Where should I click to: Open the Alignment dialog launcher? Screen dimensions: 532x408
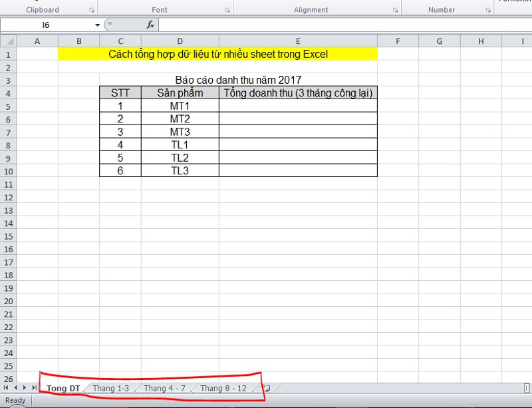pyautogui.click(x=395, y=10)
